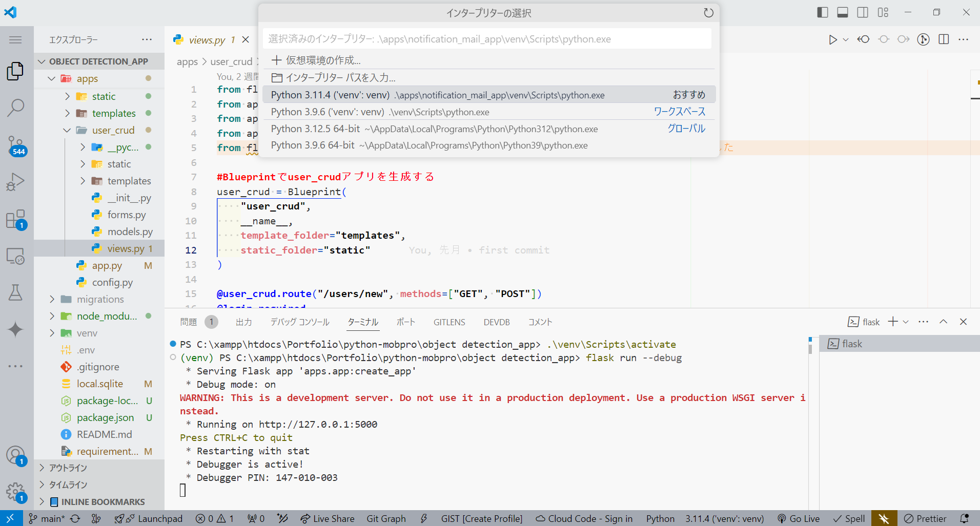Toggle the bottom panel visibility
This screenshot has height=526, width=980.
(x=842, y=12)
